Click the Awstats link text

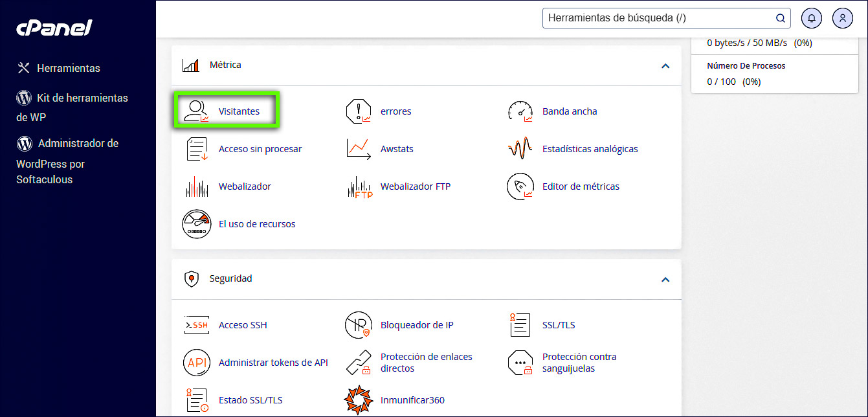pyautogui.click(x=397, y=149)
